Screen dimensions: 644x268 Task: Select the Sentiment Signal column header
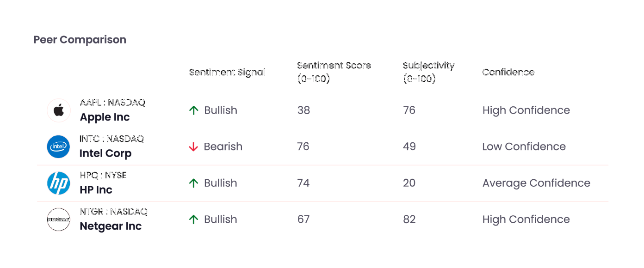227,72
